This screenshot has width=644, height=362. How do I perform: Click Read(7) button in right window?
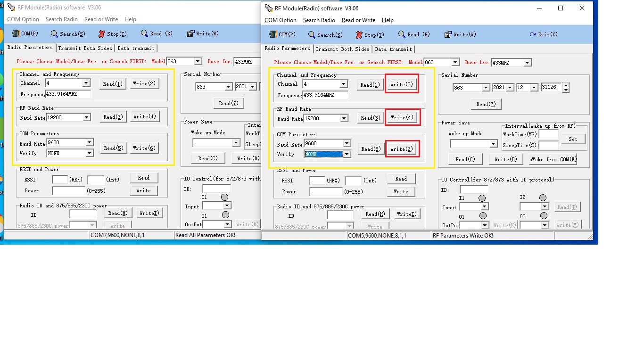486,104
